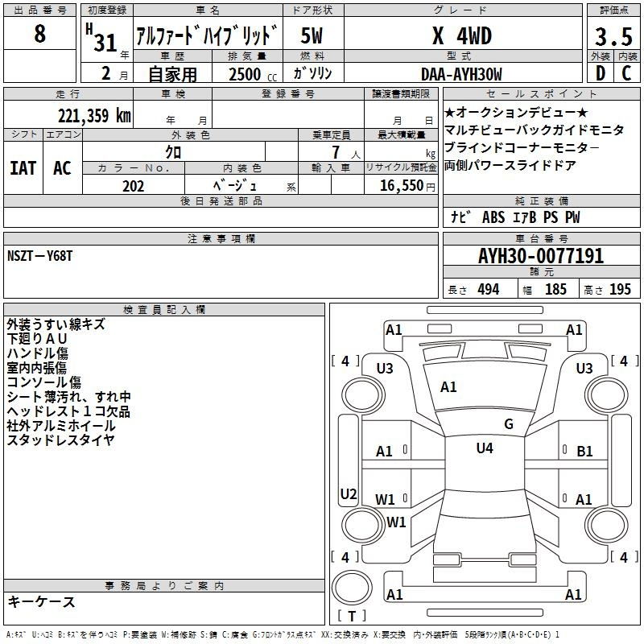Click interior grade C
Image resolution: width=644 pixels, height=644 pixels.
click(626, 73)
